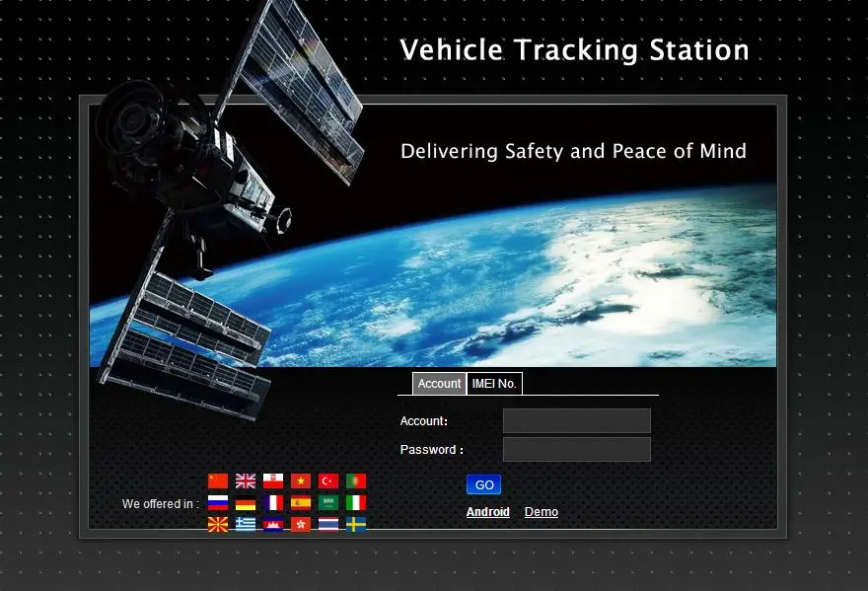This screenshot has width=868, height=591.
Task: Choose the Greek flag language
Action: point(246,524)
